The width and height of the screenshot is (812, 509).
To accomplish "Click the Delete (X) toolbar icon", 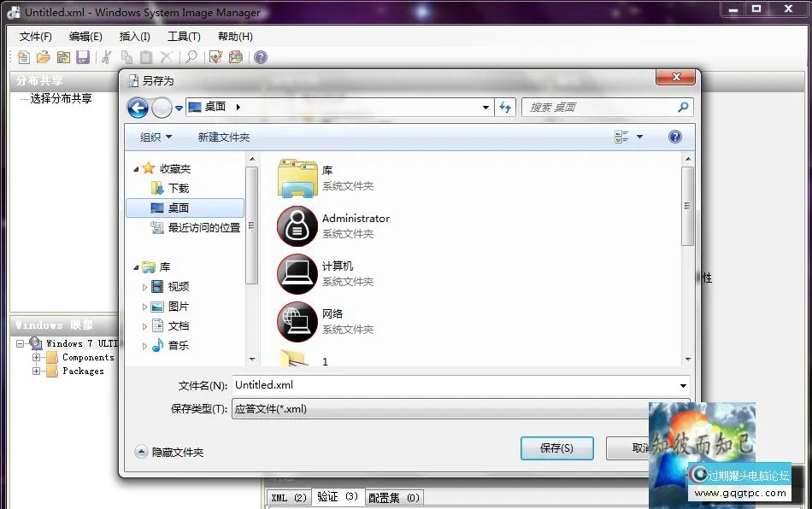I will tap(165, 57).
